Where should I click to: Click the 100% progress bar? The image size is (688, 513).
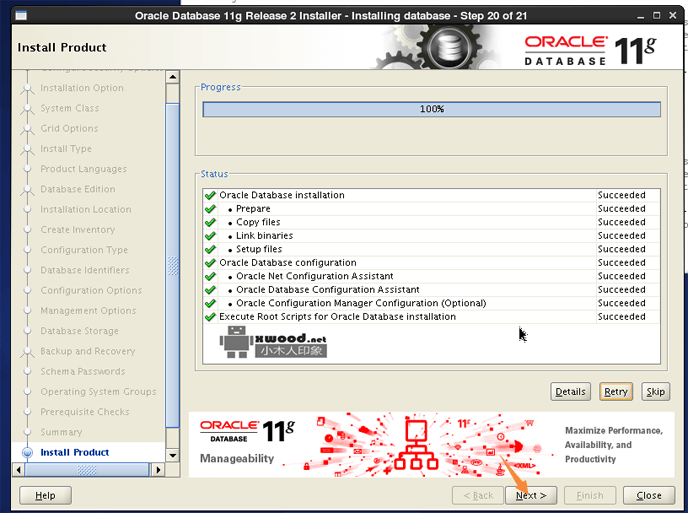[431, 109]
